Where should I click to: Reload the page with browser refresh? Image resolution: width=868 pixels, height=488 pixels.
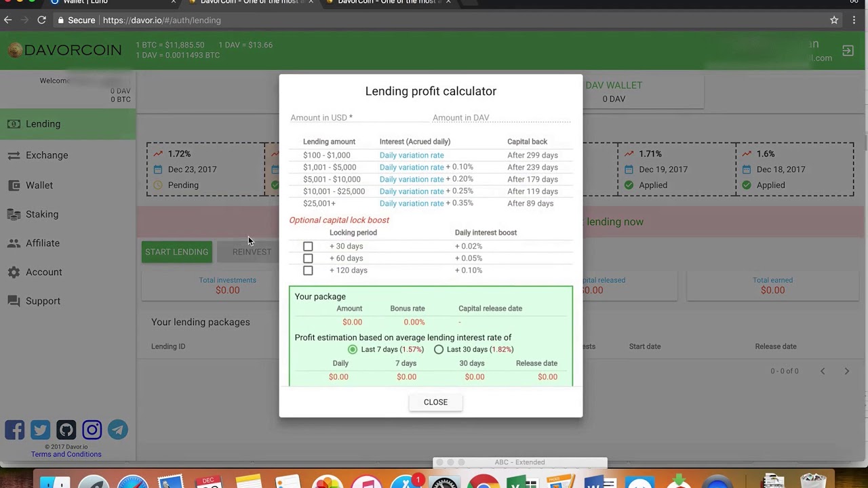(x=41, y=20)
